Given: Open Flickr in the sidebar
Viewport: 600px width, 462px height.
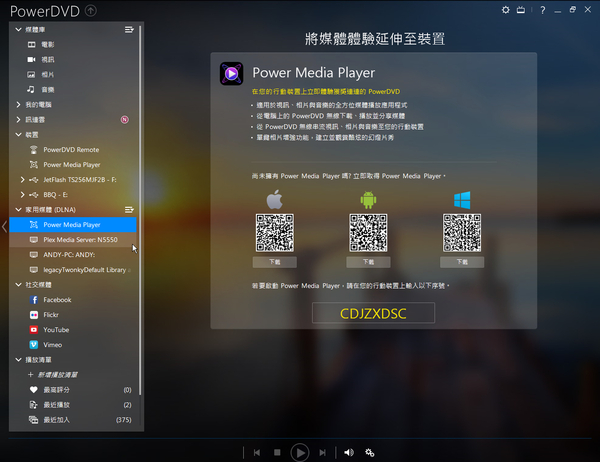Looking at the screenshot, I should pos(53,314).
